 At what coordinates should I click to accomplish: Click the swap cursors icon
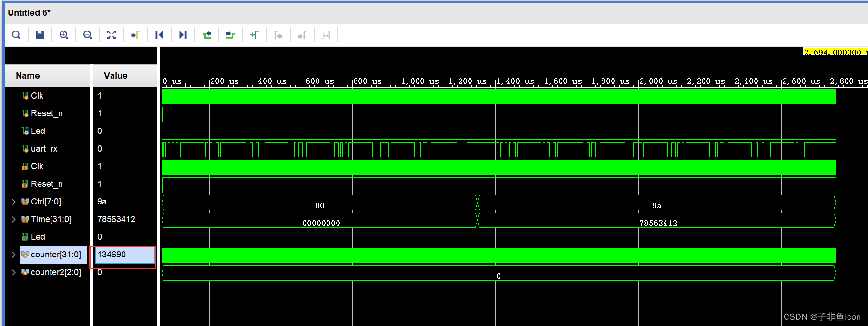[326, 35]
